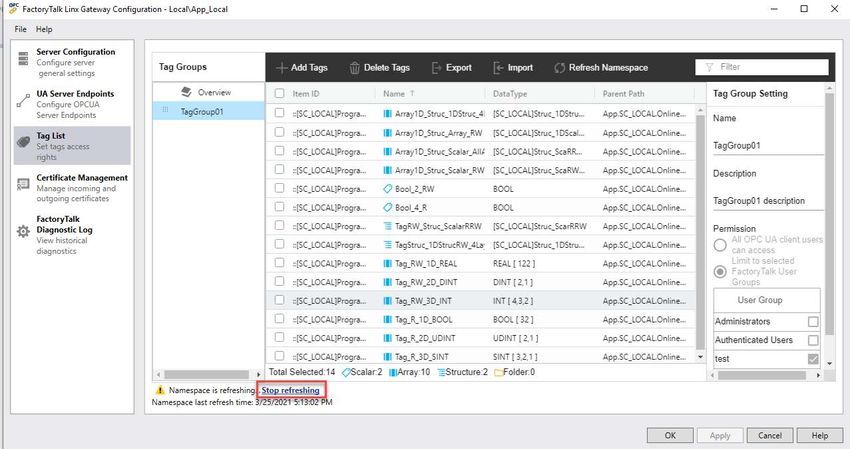Open the File menu
Image resolution: width=850 pixels, height=449 pixels.
click(x=21, y=29)
